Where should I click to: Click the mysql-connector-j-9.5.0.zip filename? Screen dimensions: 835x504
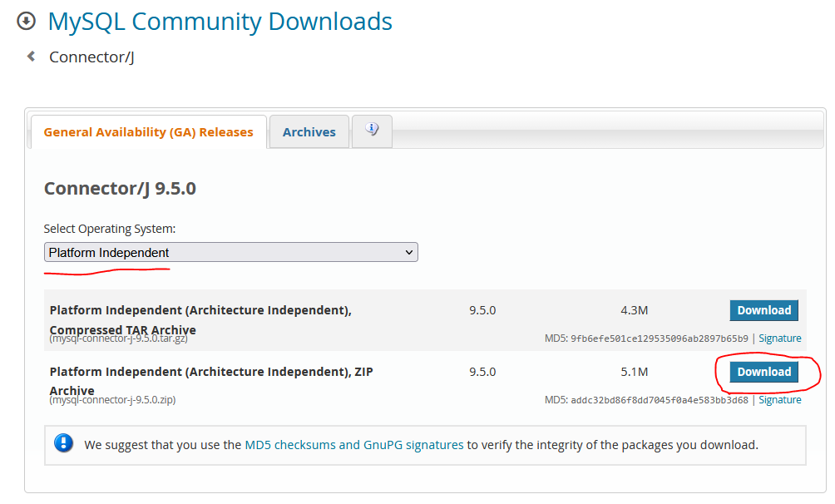click(112, 400)
